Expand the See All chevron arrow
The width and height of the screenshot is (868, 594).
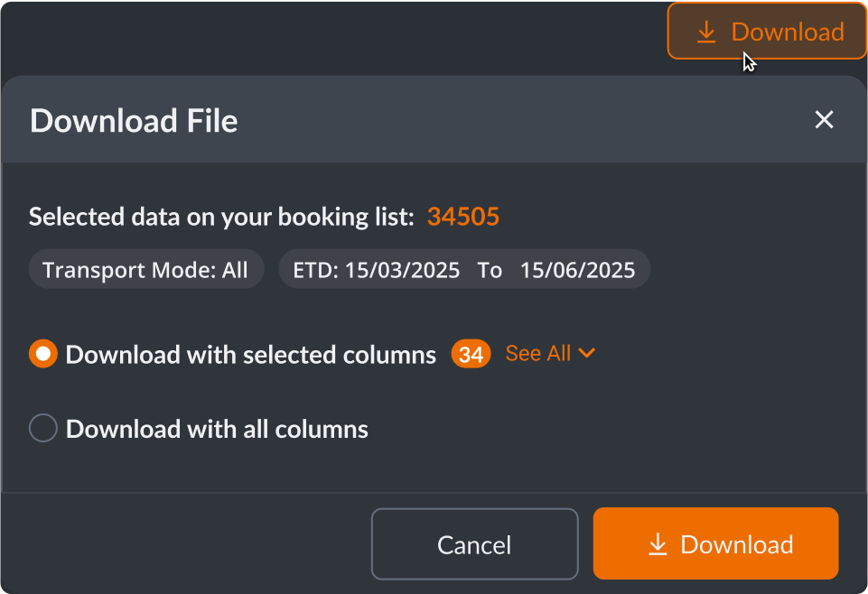click(587, 354)
